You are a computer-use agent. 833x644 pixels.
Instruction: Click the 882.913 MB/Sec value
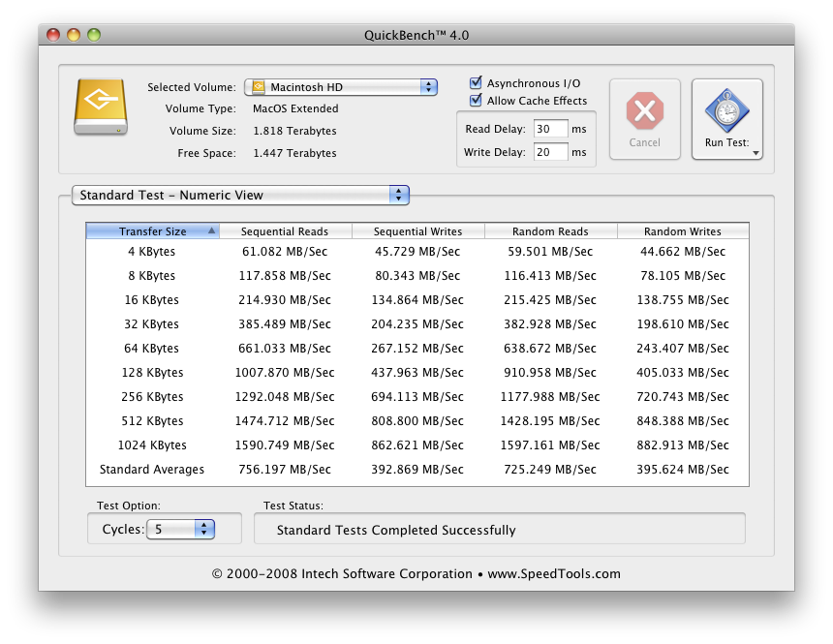click(x=683, y=445)
